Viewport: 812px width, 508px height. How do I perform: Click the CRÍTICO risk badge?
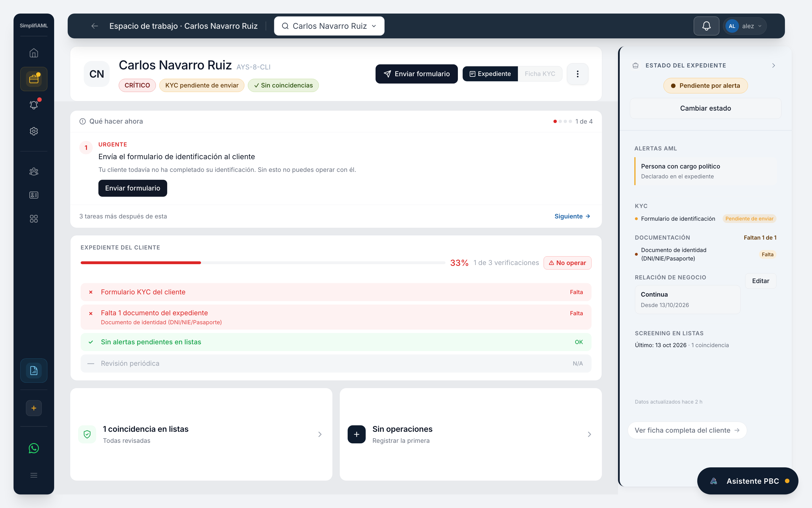(137, 85)
